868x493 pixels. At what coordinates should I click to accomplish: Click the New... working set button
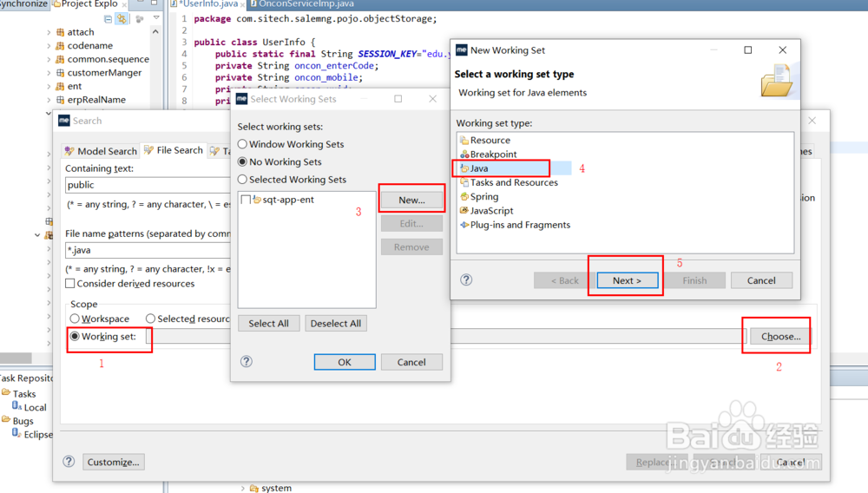411,200
